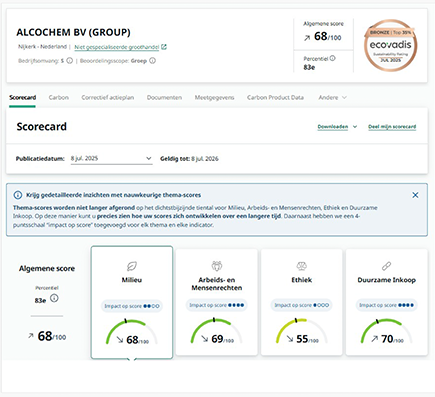Click the chevron next to Downloaden

[355, 127]
